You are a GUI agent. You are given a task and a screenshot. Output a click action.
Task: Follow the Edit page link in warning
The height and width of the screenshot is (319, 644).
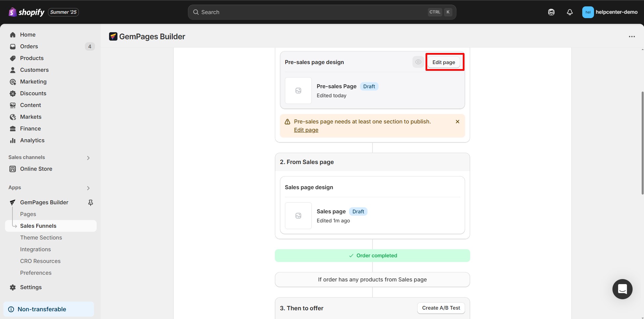pos(306,130)
